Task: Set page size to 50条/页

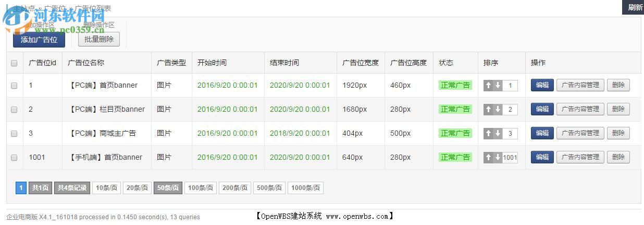Action: point(168,188)
